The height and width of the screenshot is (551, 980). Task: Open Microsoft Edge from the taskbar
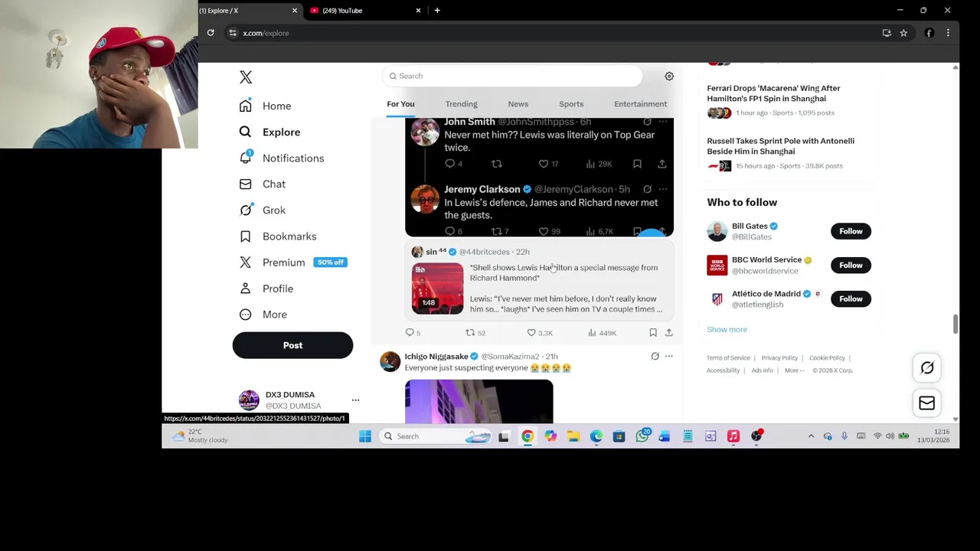coord(596,436)
